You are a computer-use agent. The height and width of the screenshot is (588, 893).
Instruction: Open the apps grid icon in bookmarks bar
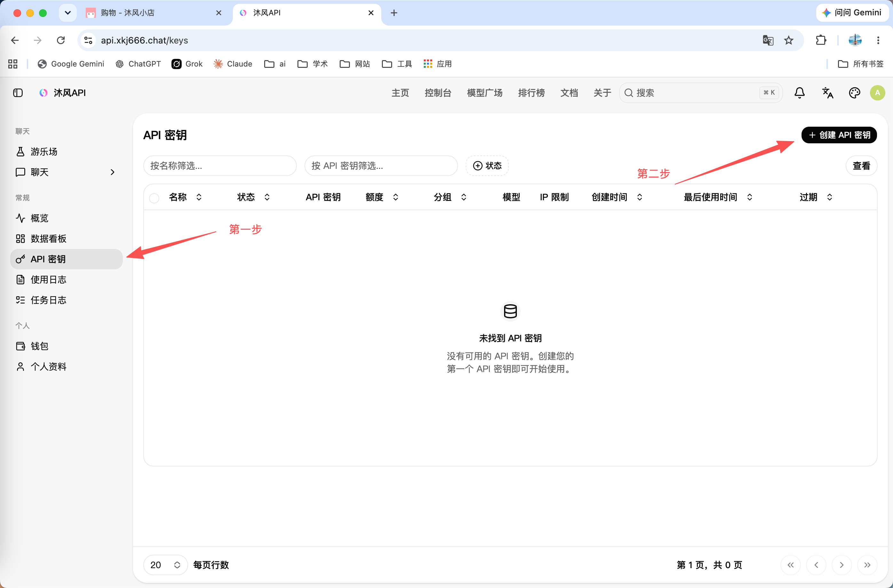pyautogui.click(x=13, y=64)
